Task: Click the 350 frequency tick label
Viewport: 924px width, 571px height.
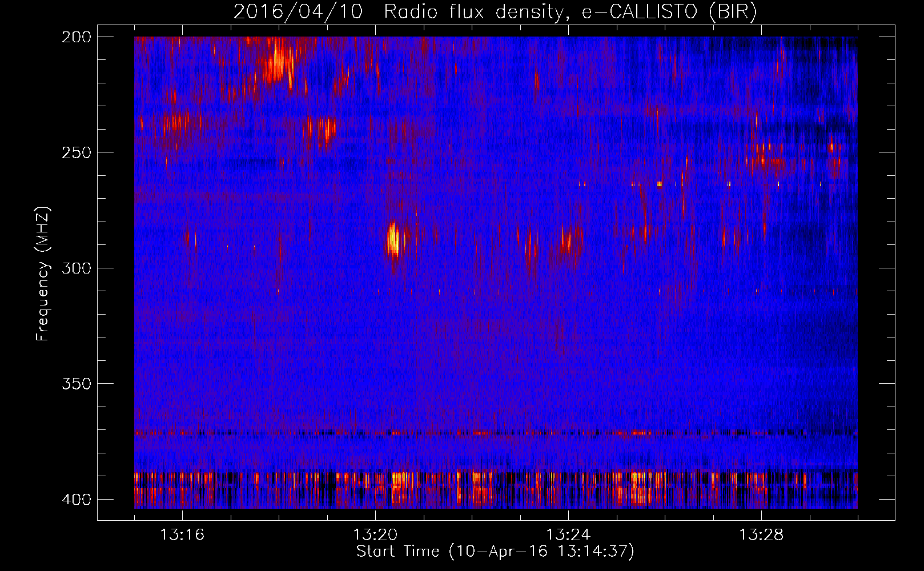Action: pyautogui.click(x=76, y=384)
